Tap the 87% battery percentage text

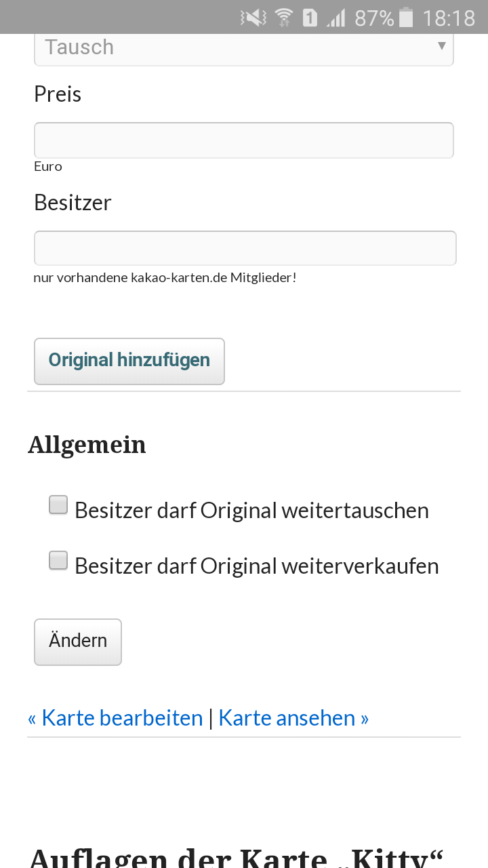coord(373,18)
